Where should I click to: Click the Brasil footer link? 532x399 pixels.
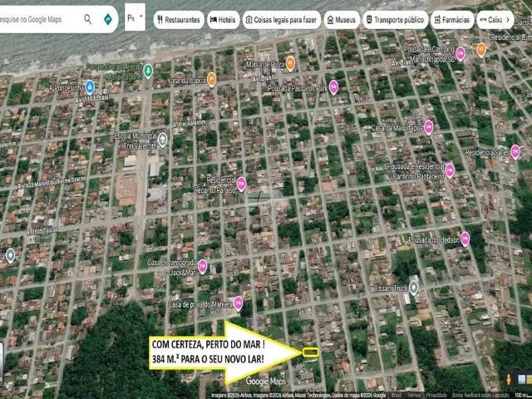pos(396,396)
